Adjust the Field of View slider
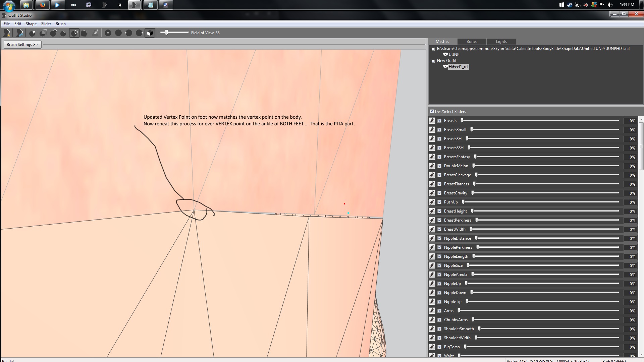The height and width of the screenshot is (362, 644). 166,33
